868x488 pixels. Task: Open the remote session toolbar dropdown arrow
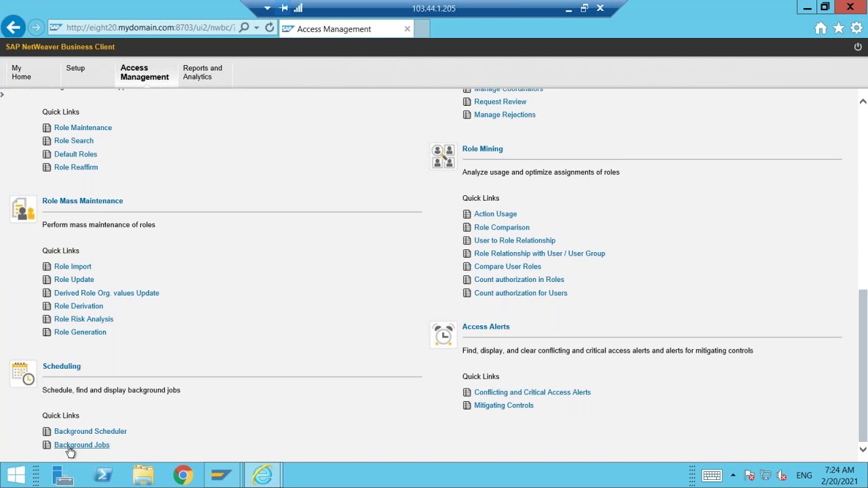point(267,8)
